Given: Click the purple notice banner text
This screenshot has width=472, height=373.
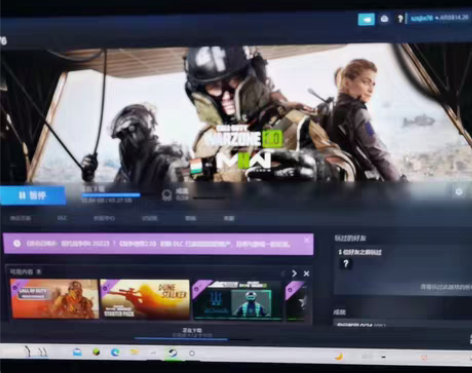Looking at the screenshot, I should tap(158, 244).
